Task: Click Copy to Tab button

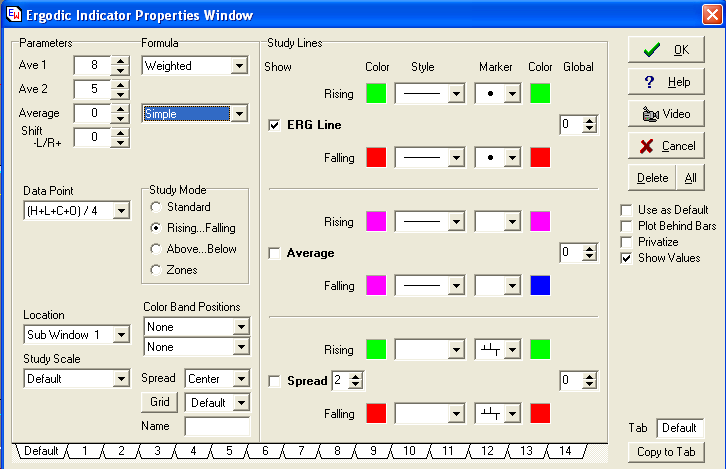Action: point(666,452)
